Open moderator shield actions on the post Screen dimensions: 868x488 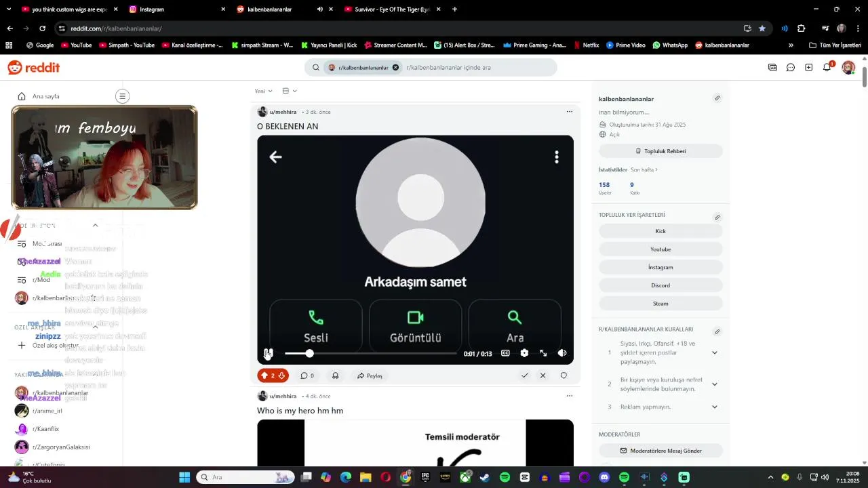coord(564,375)
